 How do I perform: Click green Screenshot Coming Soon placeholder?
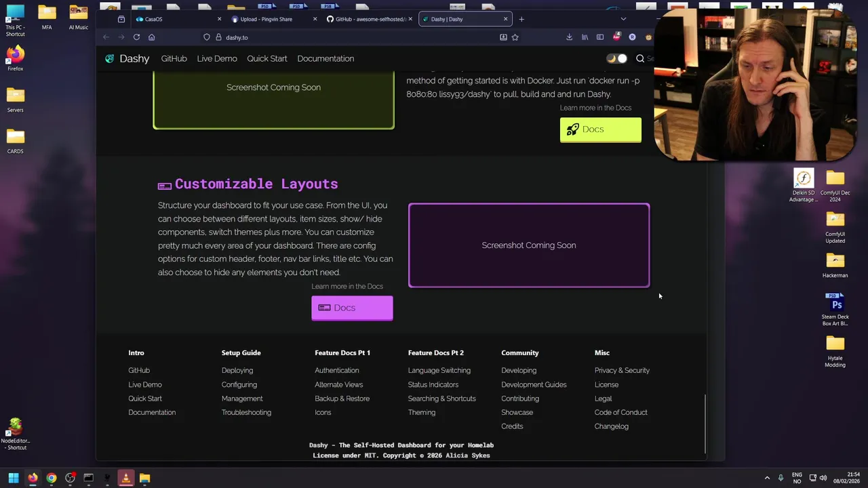tap(273, 99)
